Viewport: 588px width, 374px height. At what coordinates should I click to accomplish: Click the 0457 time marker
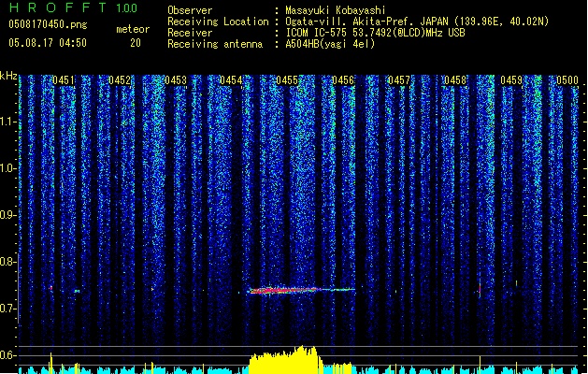click(399, 80)
